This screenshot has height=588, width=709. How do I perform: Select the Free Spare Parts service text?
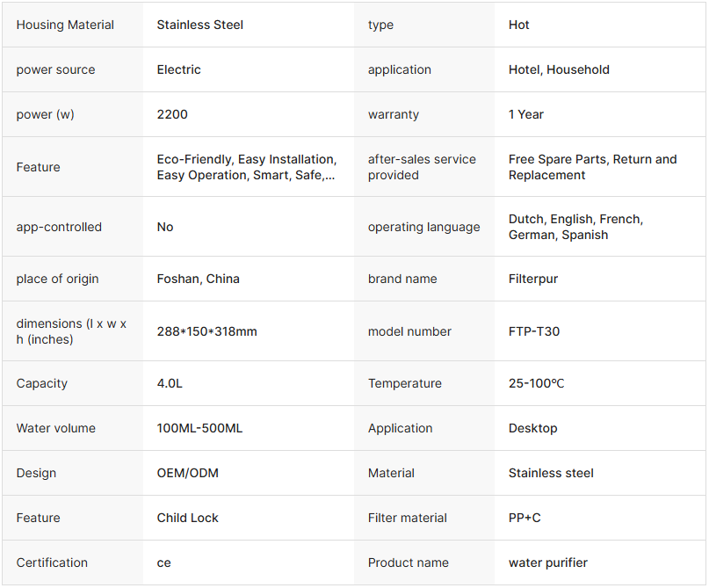click(x=592, y=167)
